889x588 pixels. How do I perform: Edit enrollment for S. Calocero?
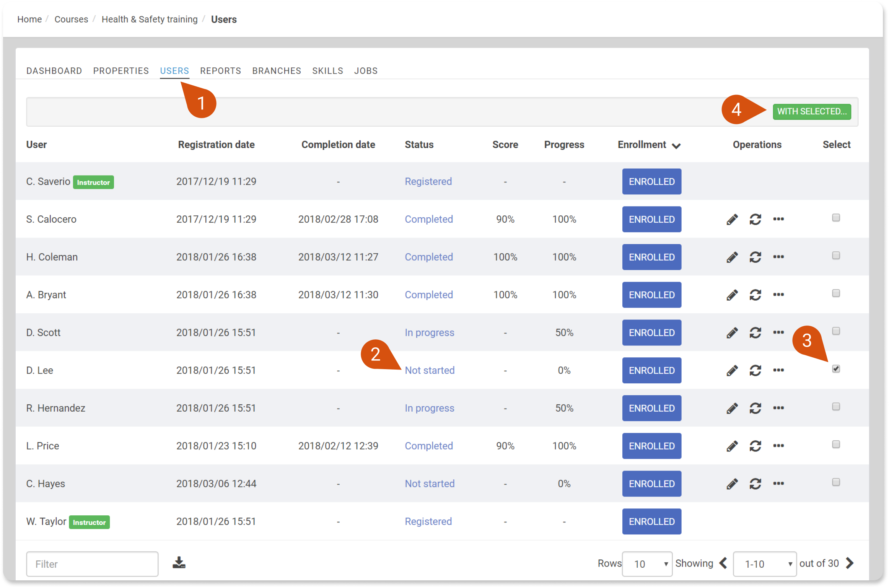pyautogui.click(x=732, y=220)
